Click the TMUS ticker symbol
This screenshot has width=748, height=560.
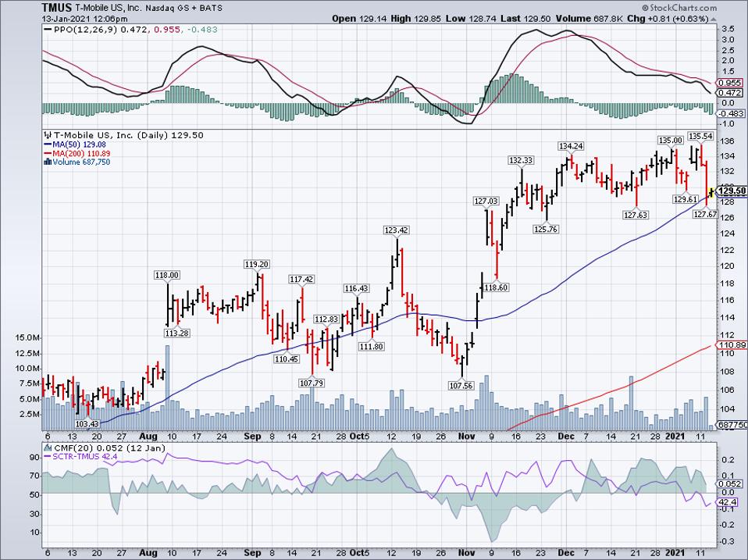click(x=57, y=8)
